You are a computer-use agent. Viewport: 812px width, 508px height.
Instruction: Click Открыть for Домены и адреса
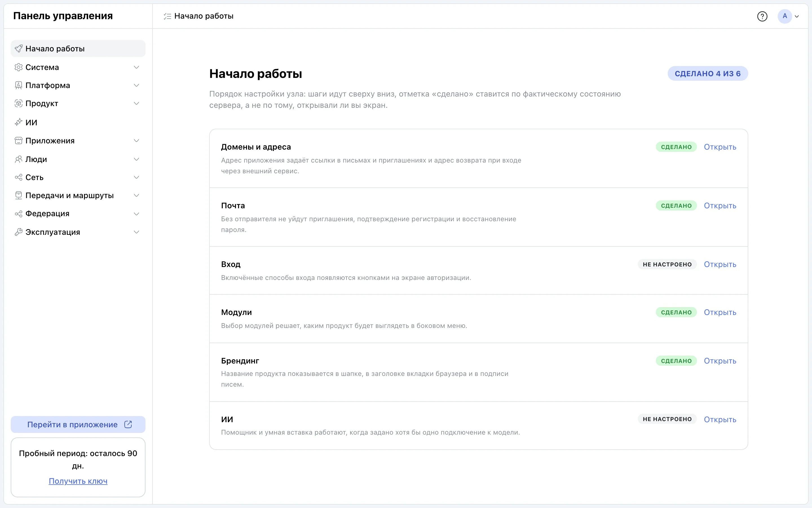(x=720, y=147)
